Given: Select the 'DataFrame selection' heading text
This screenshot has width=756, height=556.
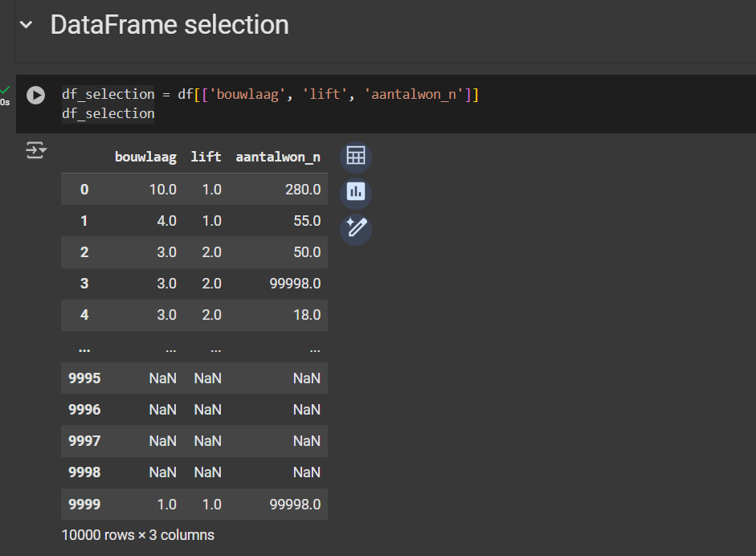Looking at the screenshot, I should (x=169, y=25).
